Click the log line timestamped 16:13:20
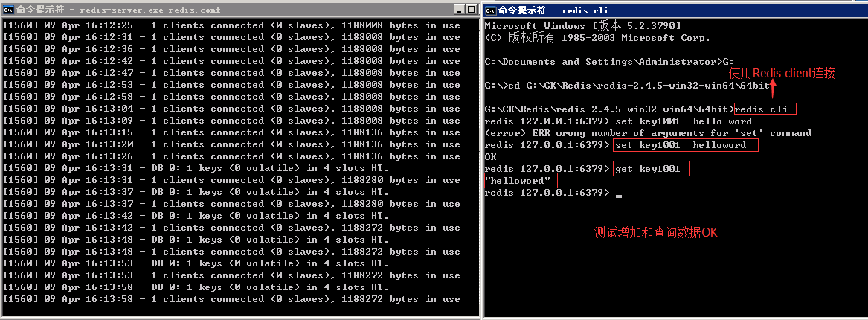 tap(231, 144)
